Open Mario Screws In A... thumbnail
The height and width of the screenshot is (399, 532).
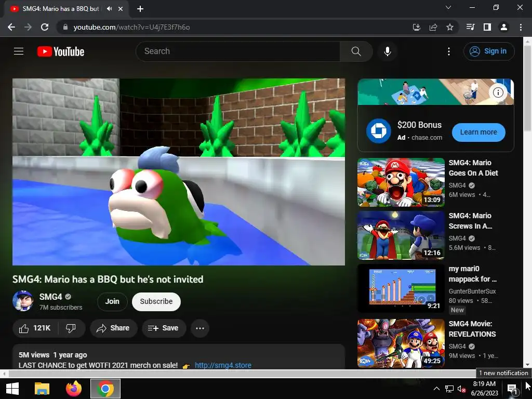tap(401, 235)
